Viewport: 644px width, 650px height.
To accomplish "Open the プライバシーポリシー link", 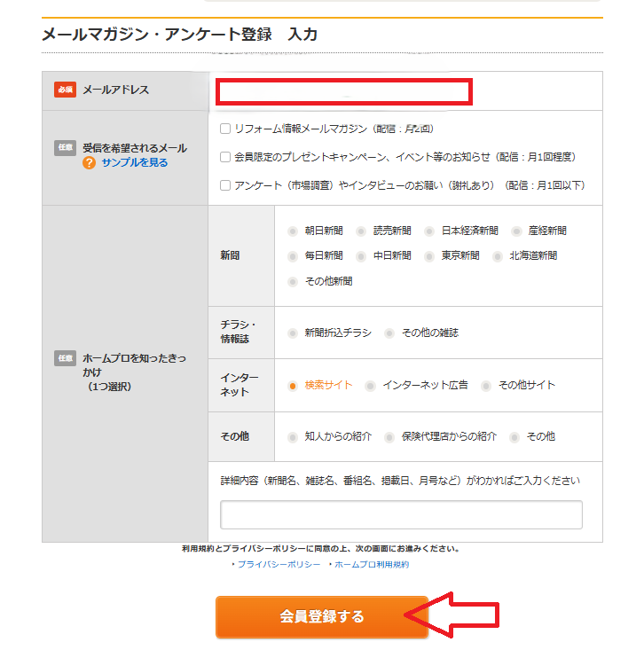I will tap(279, 564).
